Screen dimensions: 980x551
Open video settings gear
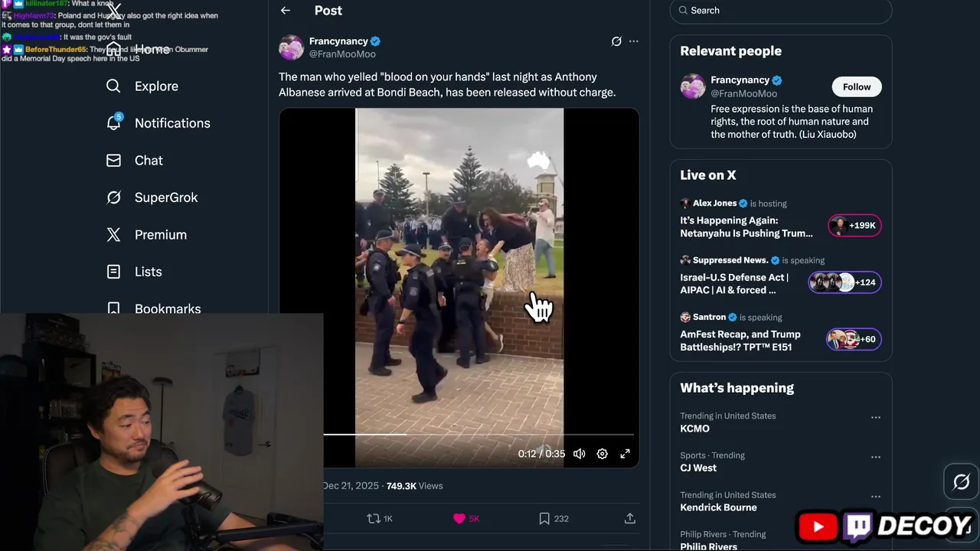pos(603,454)
